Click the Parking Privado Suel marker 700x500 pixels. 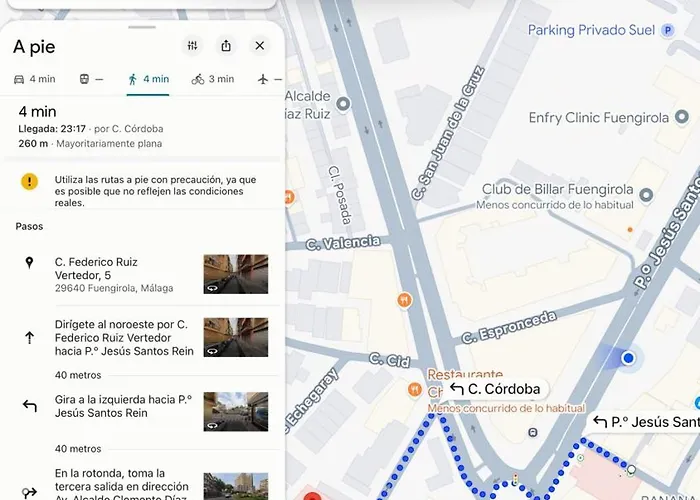pyautogui.click(x=668, y=30)
